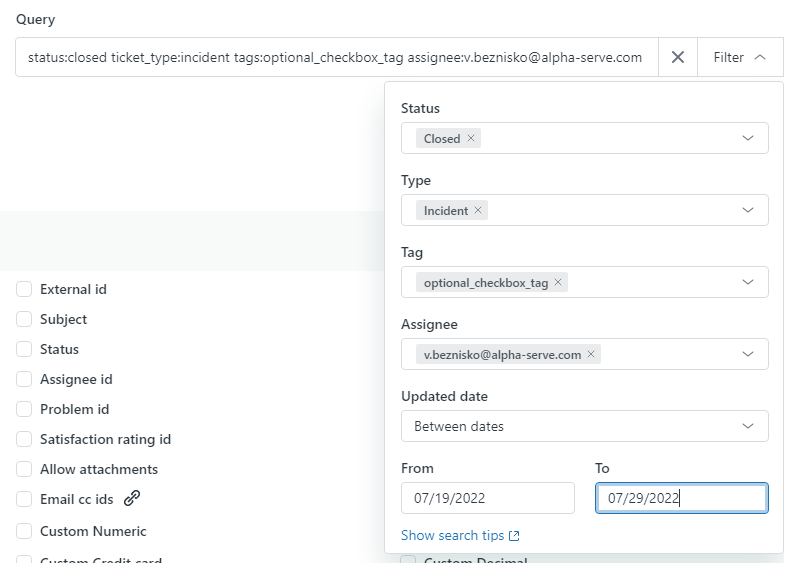Enable the External id checkbox
Screen dimensions: 796x563
(x=24, y=290)
